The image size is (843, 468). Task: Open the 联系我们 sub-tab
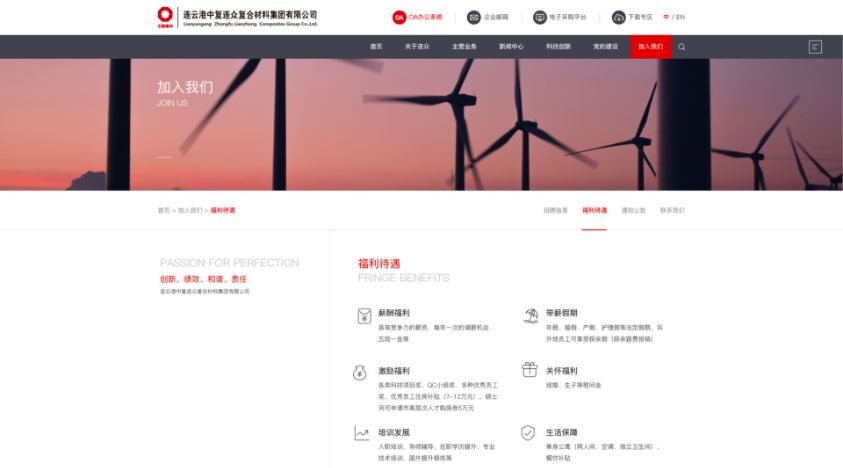coord(672,210)
